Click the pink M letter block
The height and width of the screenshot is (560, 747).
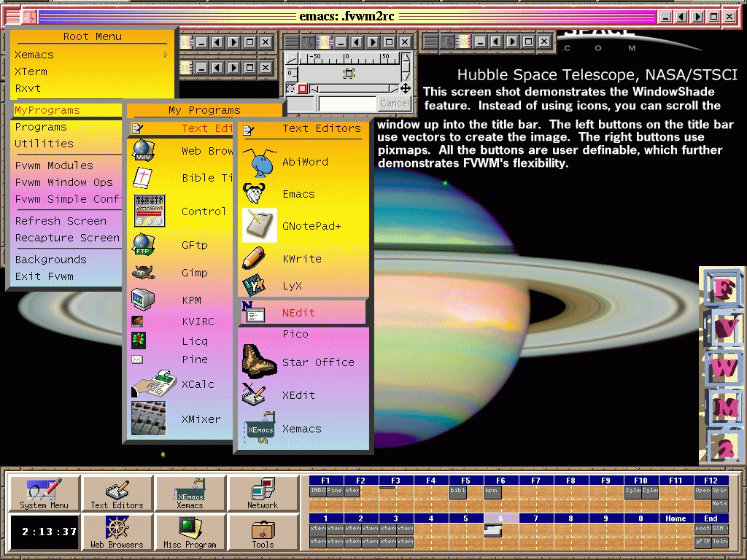tap(724, 408)
